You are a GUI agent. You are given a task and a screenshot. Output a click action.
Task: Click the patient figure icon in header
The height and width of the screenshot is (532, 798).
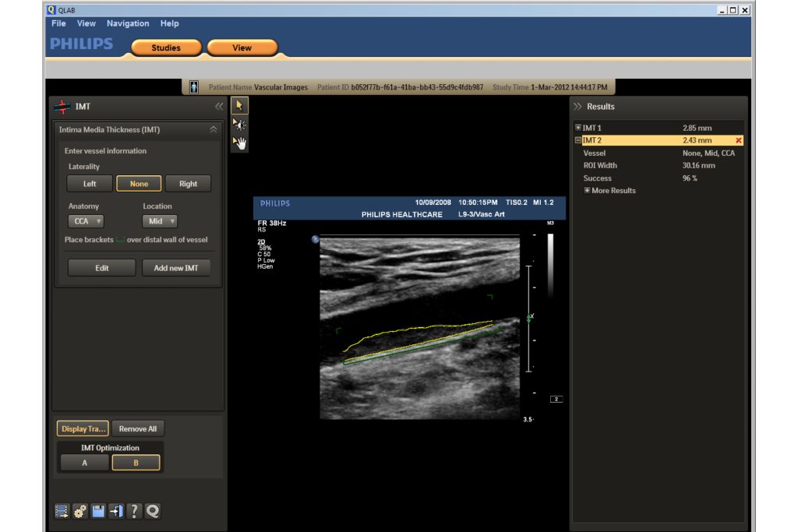194,87
